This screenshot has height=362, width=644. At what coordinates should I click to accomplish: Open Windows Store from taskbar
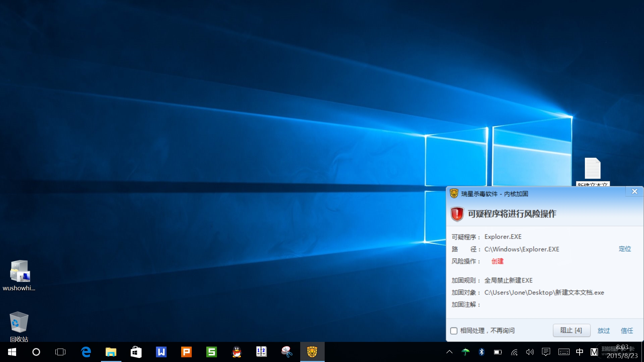(x=136, y=352)
